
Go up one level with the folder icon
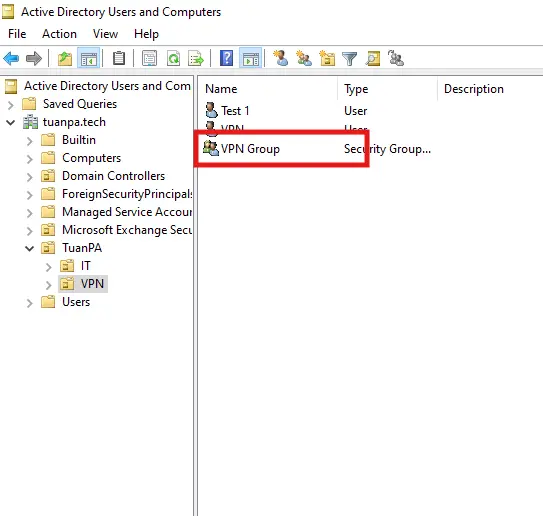coord(64,58)
